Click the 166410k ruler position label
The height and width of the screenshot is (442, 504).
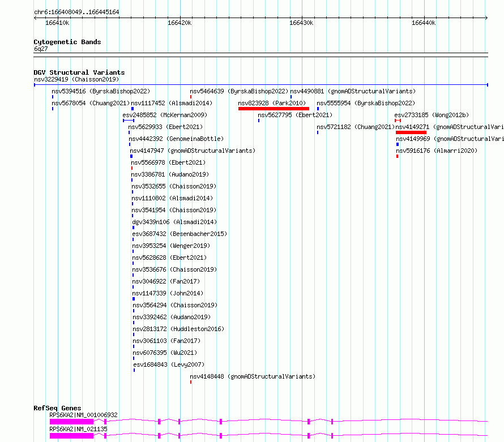tap(57, 23)
